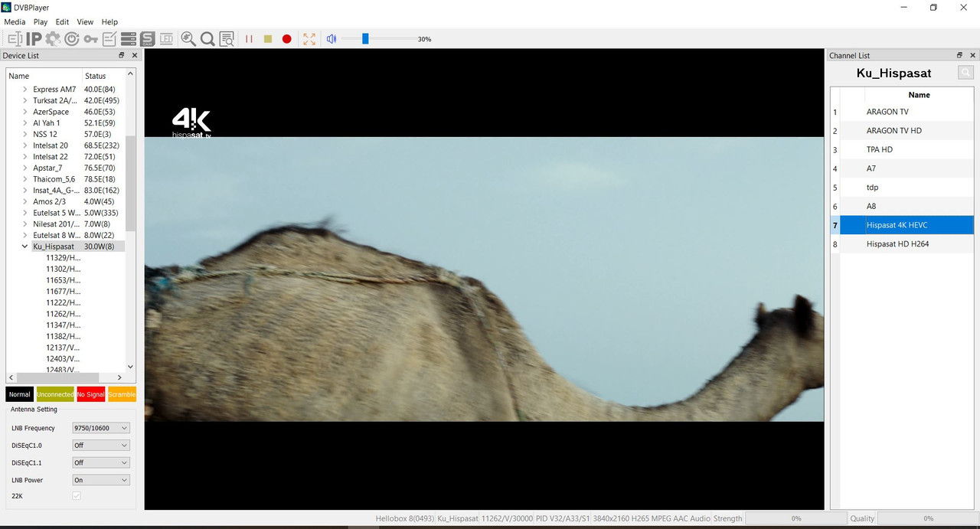The image size is (980, 529).
Task: Open the LNB Frequency dropdown
Action: tap(101, 428)
